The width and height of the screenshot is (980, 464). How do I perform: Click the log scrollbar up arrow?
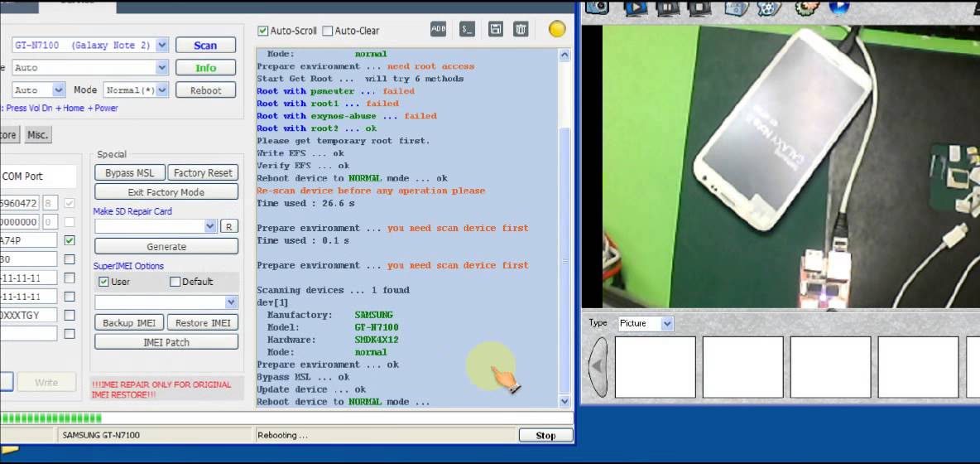(564, 55)
